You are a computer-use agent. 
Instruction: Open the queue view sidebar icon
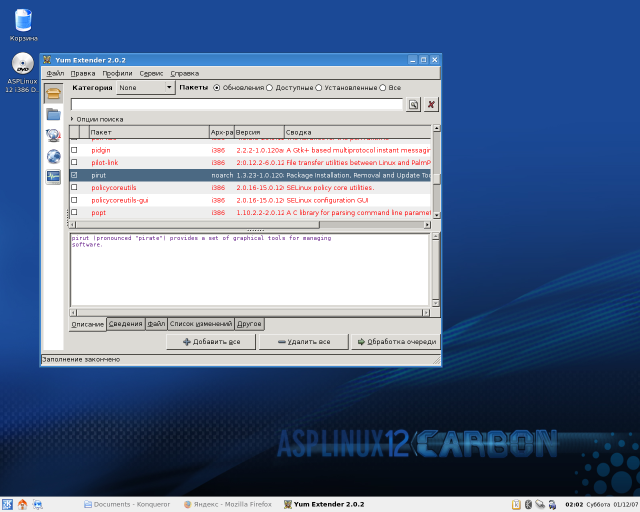click(x=53, y=135)
